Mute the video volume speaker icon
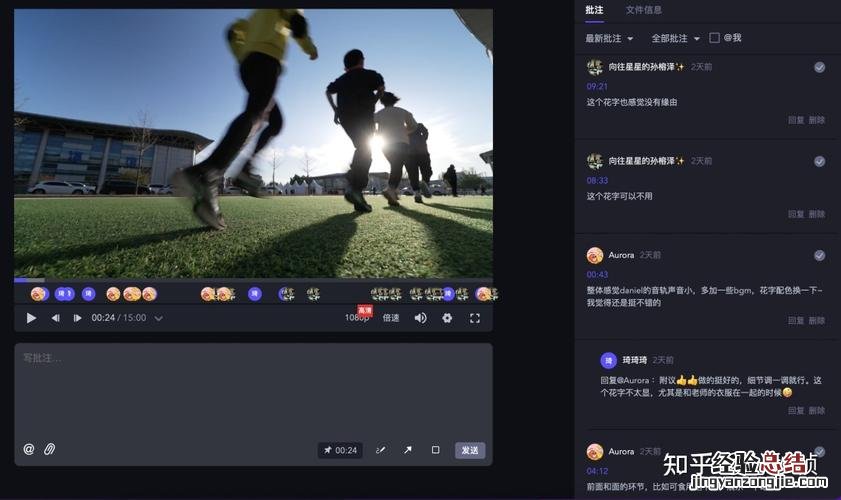Viewport: 841px width, 500px height. (x=421, y=318)
